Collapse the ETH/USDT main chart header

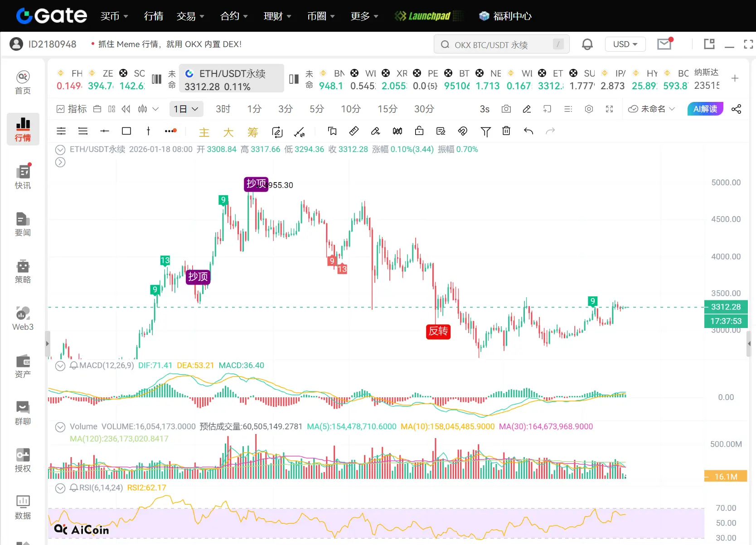(60, 150)
